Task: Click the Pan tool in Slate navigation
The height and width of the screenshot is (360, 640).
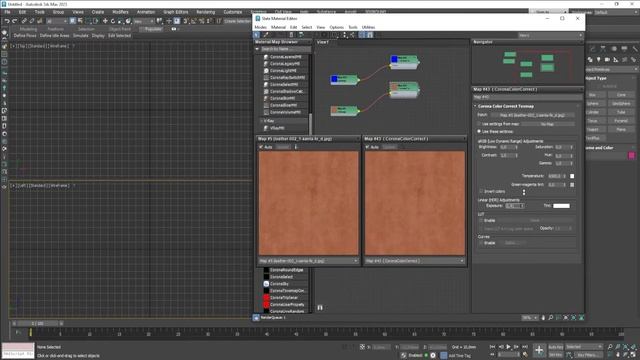Action: (543, 318)
